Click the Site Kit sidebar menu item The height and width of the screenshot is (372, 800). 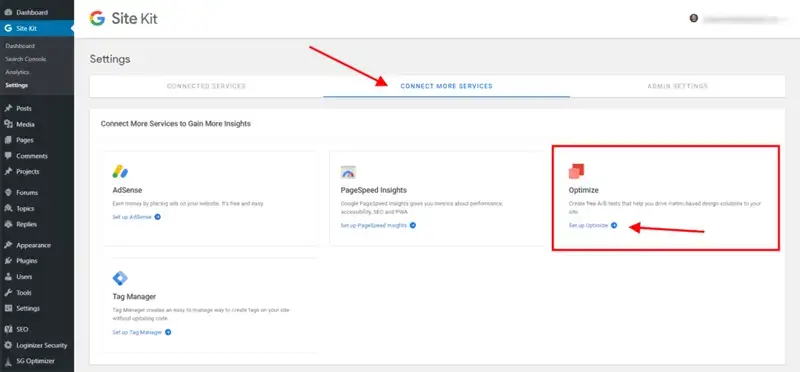point(37,29)
